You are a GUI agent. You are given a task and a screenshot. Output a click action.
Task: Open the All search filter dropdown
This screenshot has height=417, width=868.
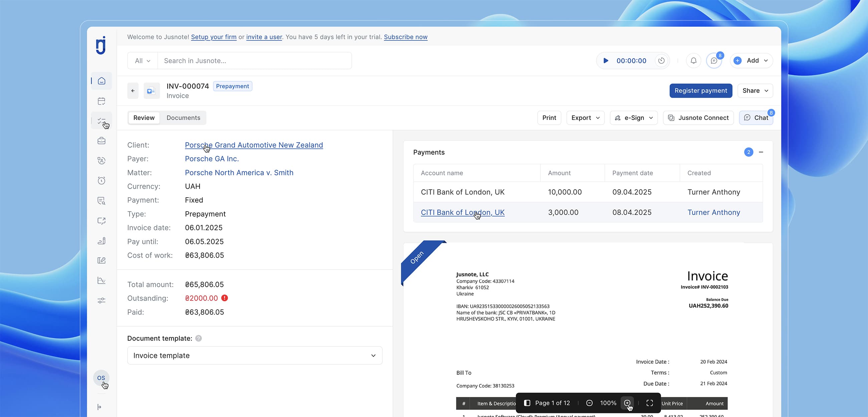click(143, 61)
